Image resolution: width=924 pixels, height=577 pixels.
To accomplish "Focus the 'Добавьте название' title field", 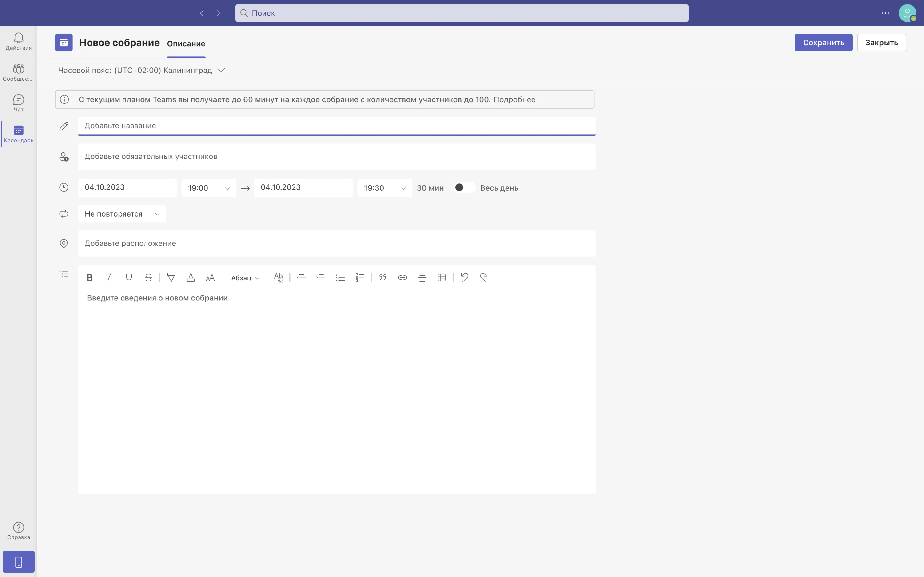I will click(x=336, y=126).
